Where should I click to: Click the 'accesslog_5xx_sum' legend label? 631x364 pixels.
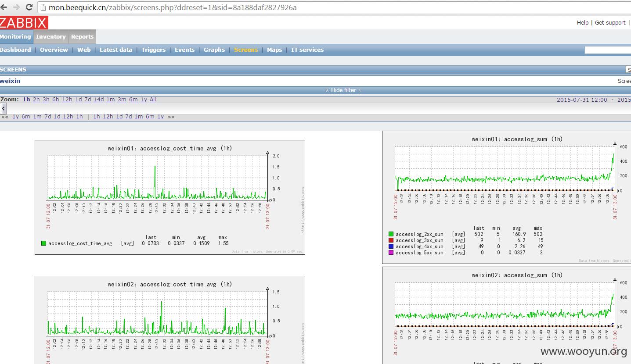419,253
